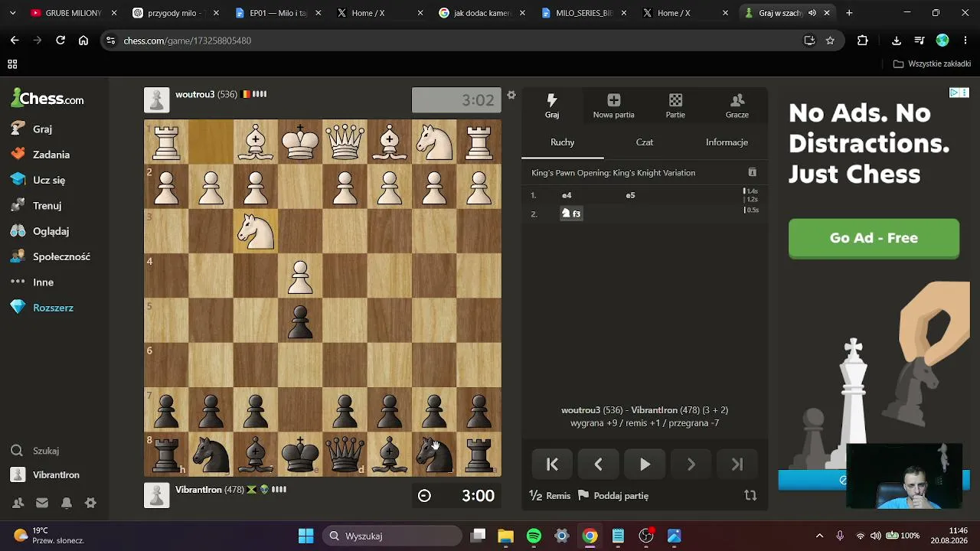980x551 pixels.
Task: Open board settings gear next to opponent clock
Action: [511, 96]
